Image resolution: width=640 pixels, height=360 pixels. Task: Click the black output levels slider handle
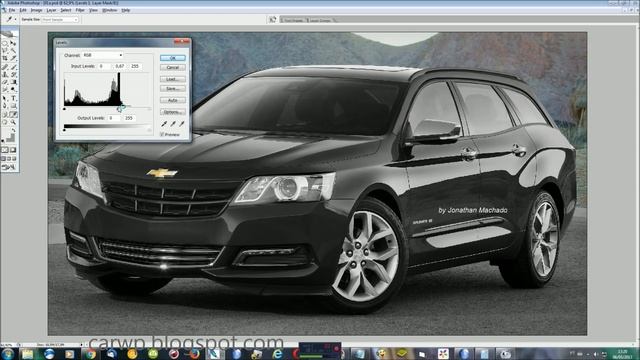[64, 130]
